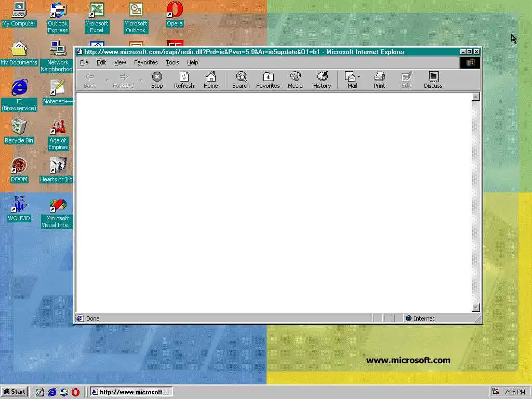The height and width of the screenshot is (399, 532).
Task: Open the Start menu
Action: 15,392
